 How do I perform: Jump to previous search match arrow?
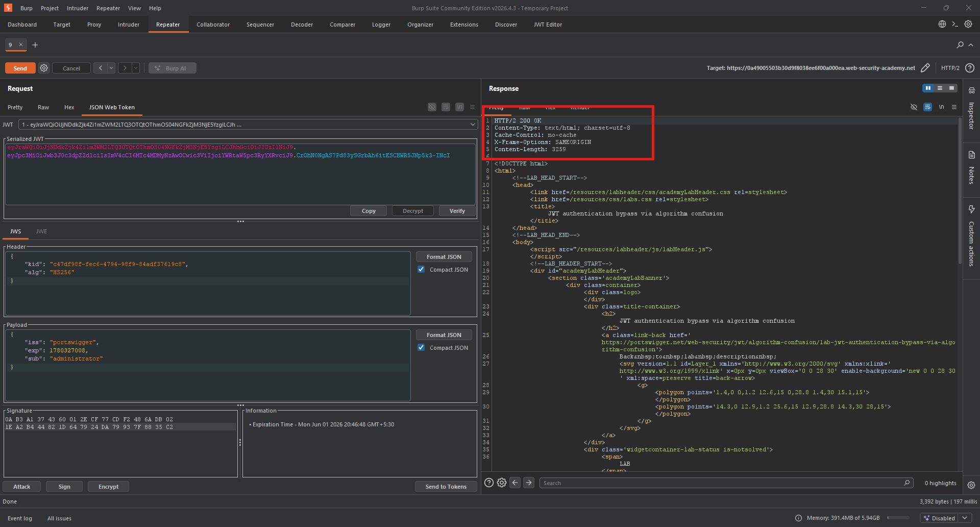515,483
